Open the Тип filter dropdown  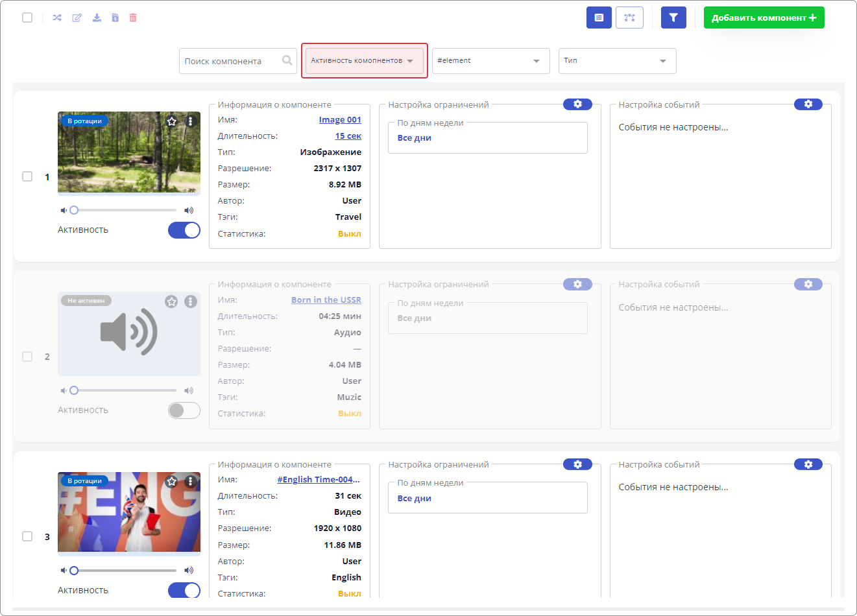point(617,61)
